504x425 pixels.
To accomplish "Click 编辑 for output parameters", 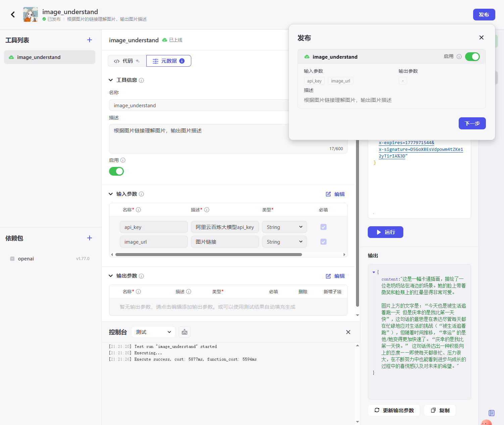I will (335, 276).
